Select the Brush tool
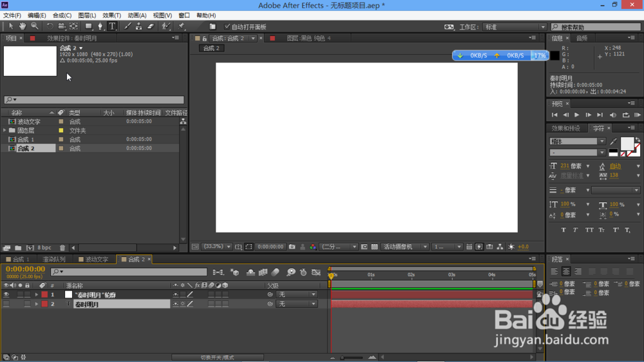644x362 pixels. [x=128, y=26]
